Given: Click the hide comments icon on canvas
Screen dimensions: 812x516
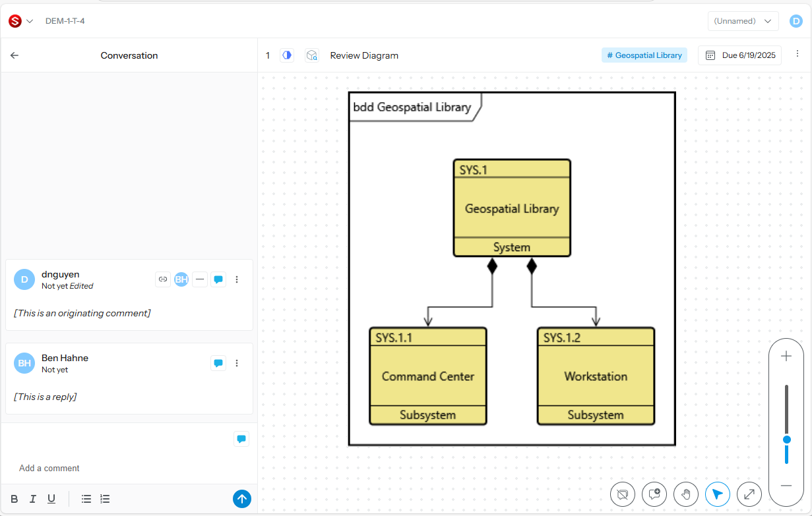Looking at the screenshot, I should [x=623, y=494].
